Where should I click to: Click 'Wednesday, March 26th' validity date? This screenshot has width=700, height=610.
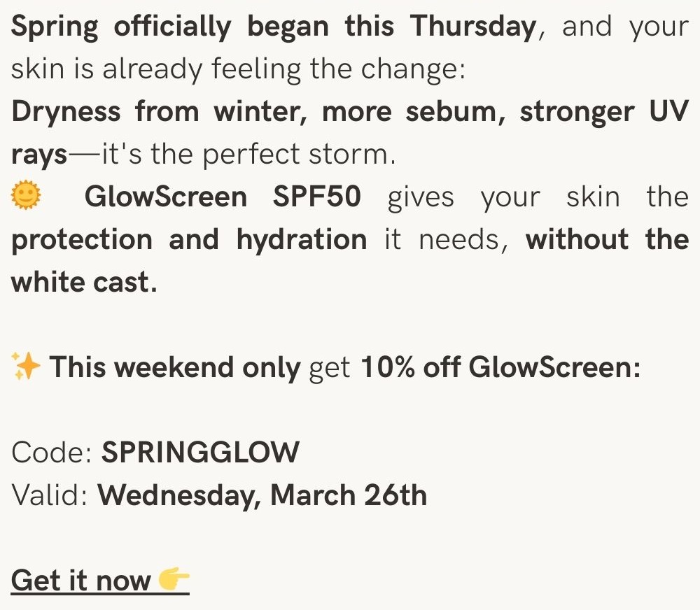262,495
